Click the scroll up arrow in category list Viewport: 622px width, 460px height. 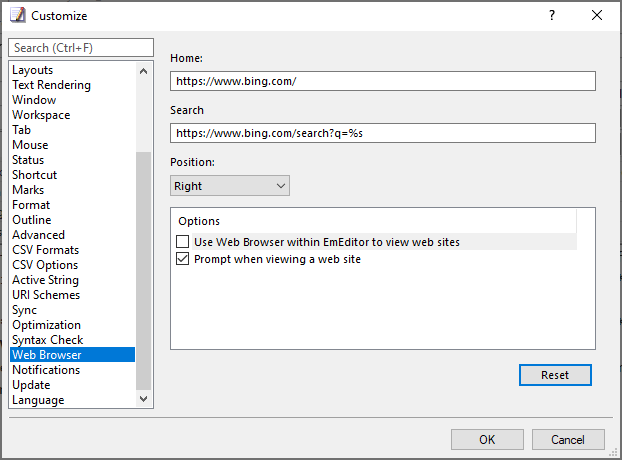point(144,71)
